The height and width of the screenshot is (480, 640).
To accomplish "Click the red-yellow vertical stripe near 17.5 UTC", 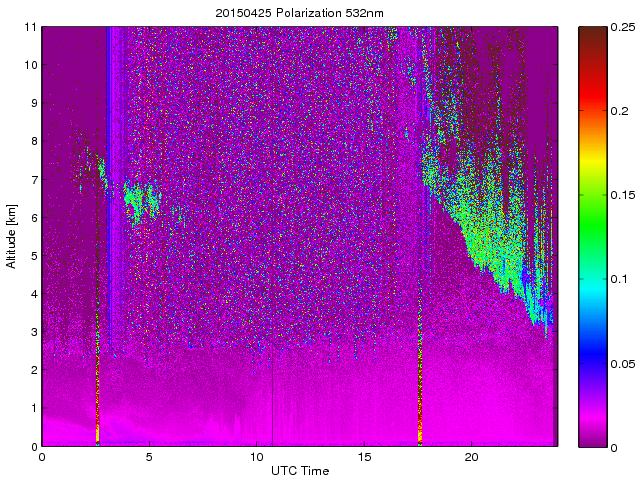I will click(419, 390).
